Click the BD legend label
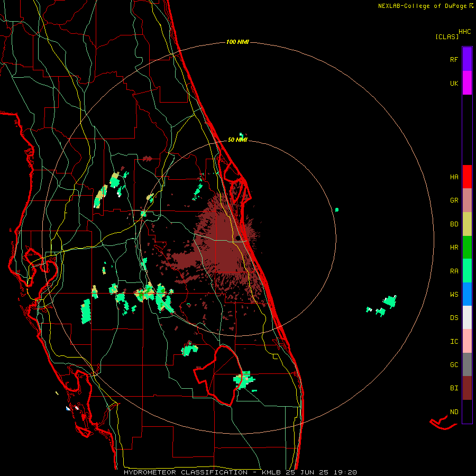The width and height of the screenshot is (476, 476). click(x=454, y=224)
